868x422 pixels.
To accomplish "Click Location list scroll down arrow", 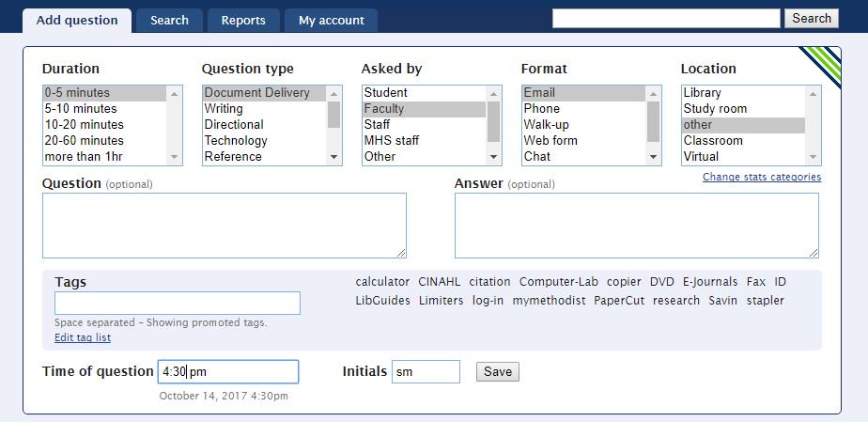I will point(813,157).
